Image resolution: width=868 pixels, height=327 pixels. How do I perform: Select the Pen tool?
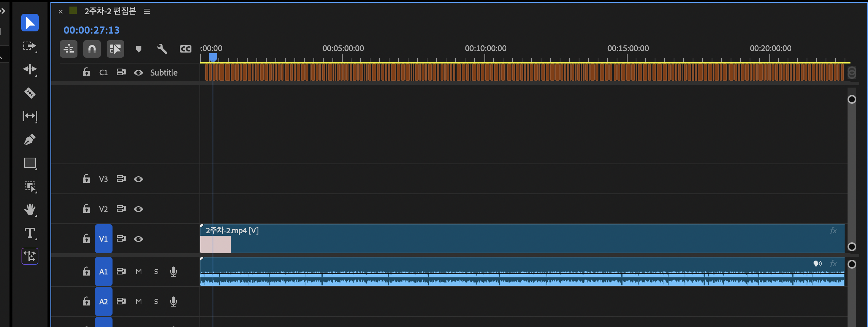[x=30, y=139]
